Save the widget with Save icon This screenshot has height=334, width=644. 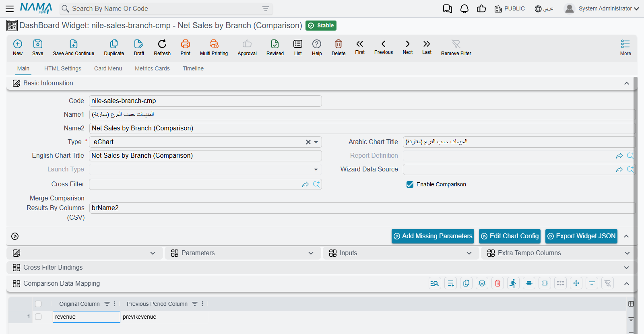pyautogui.click(x=38, y=47)
